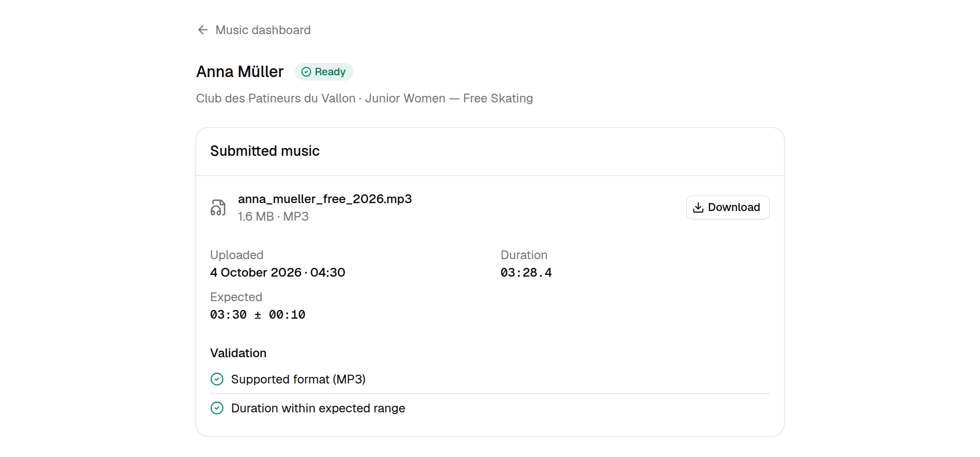
Task: Go back to Music dashboard
Action: pos(254,30)
